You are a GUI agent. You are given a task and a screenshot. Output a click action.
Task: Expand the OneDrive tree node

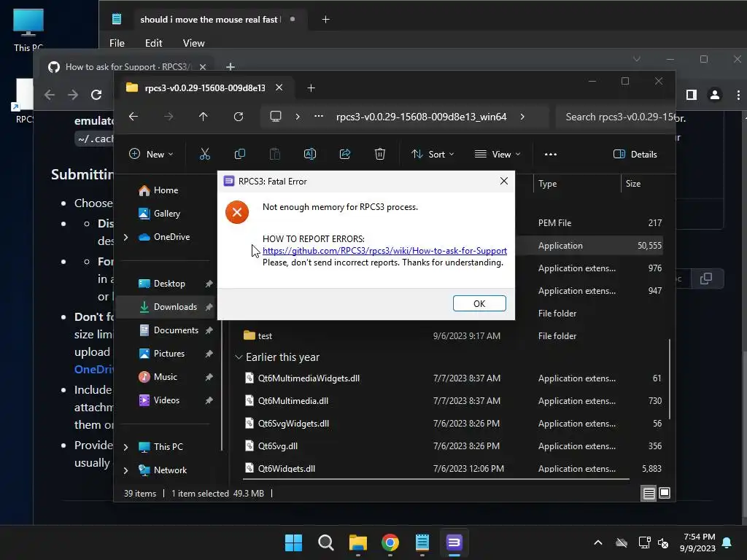(x=125, y=237)
